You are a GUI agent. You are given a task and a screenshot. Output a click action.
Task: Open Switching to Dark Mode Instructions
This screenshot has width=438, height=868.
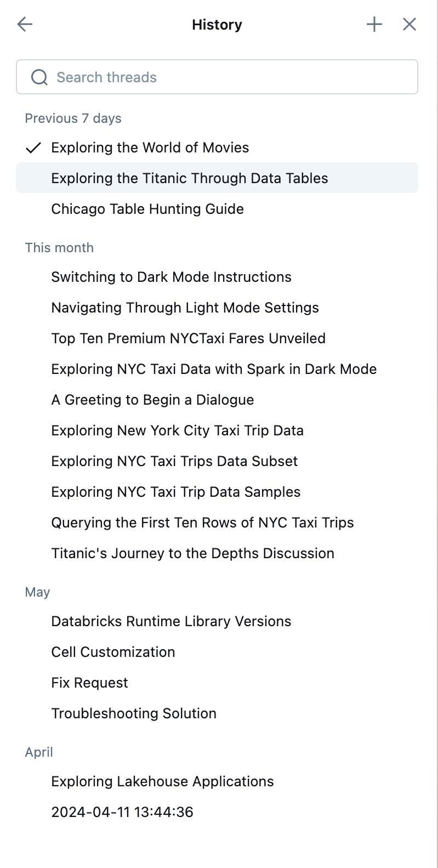[171, 277]
